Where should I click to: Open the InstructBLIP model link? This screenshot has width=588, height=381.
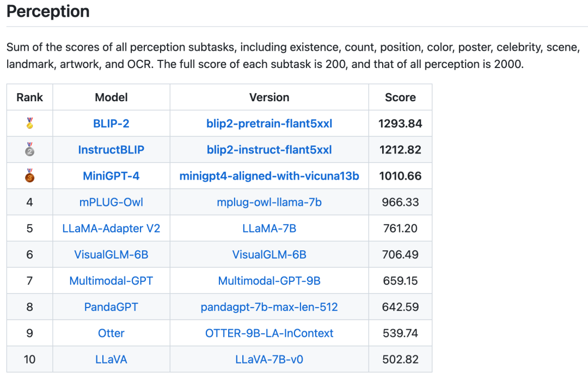coord(111,150)
